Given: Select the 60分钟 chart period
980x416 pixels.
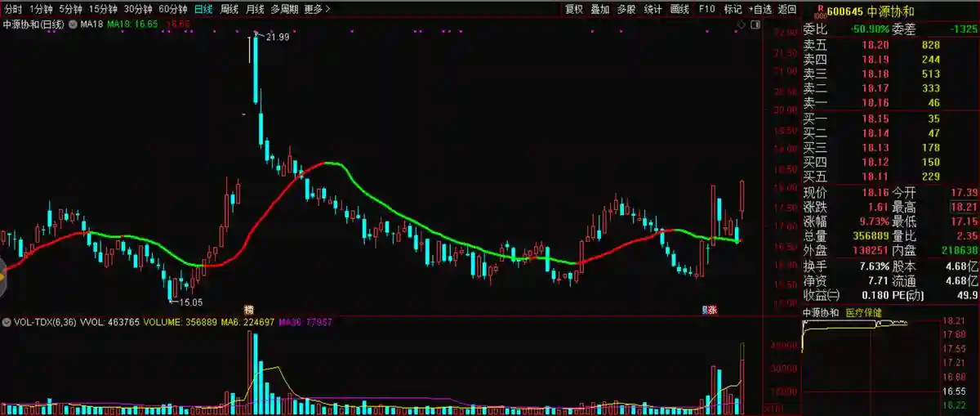Looking at the screenshot, I should point(172,9).
